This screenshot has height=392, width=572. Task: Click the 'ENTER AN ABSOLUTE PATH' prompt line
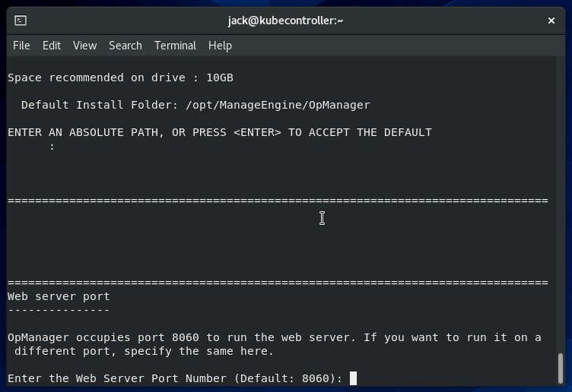(x=220, y=132)
